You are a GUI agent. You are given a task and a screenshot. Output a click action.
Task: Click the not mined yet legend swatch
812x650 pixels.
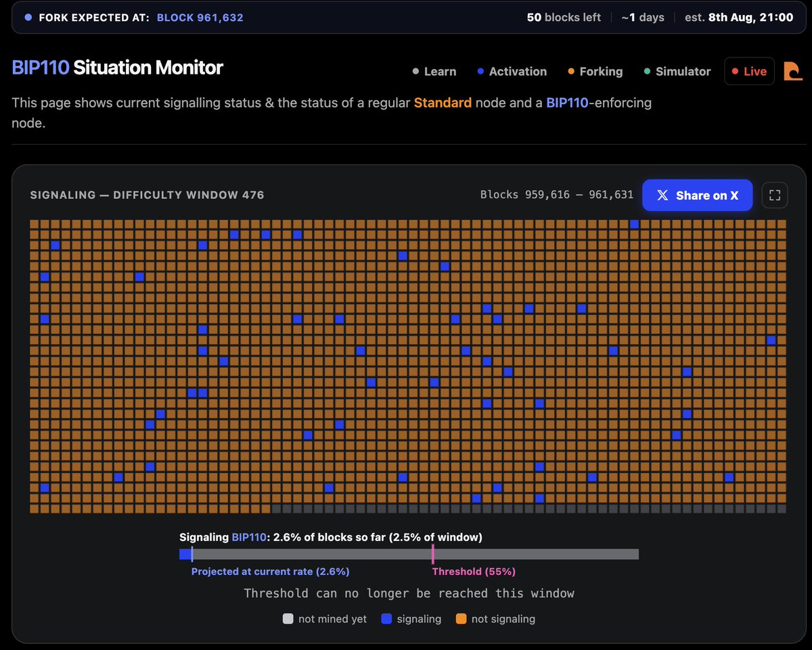pos(288,619)
